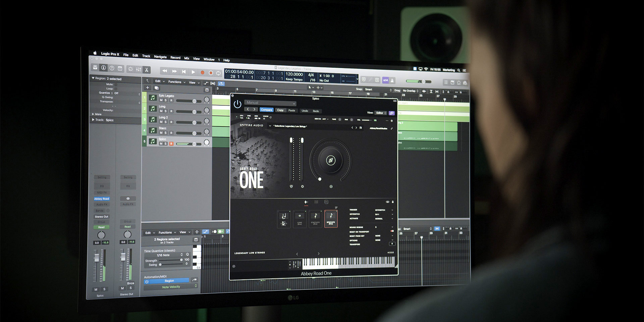Open the Track menu

point(146,56)
